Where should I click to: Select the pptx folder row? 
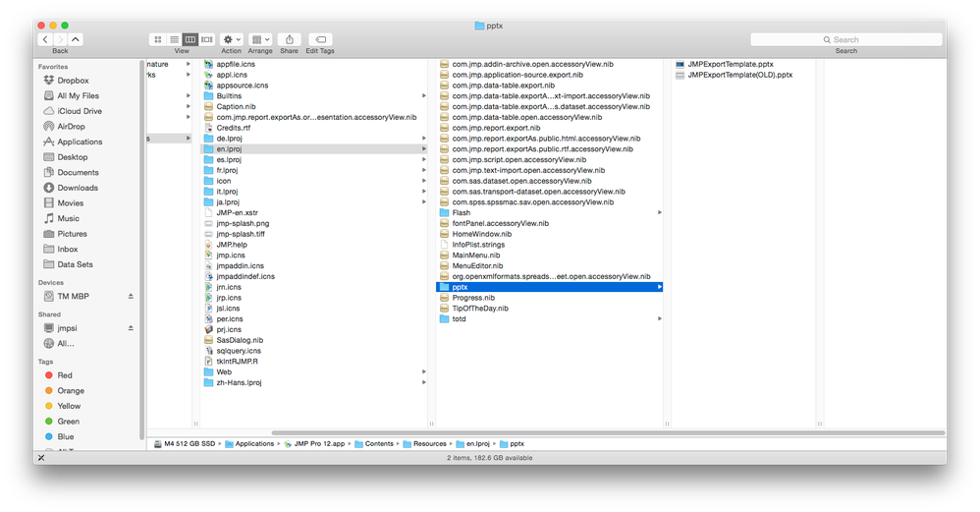tap(549, 287)
